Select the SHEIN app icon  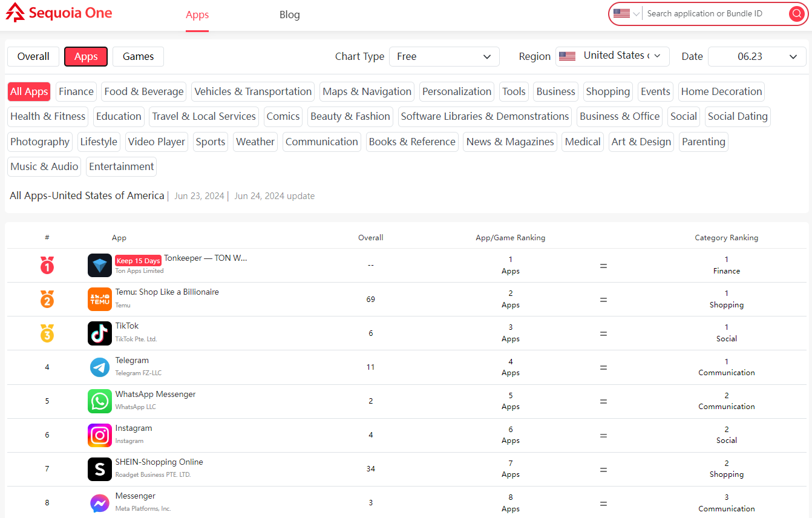click(99, 468)
